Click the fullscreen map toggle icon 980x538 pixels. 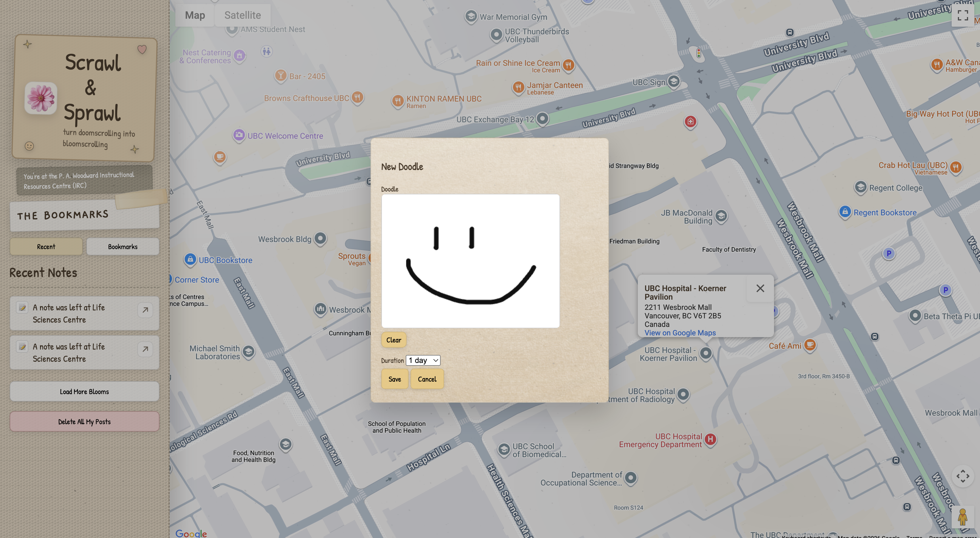pos(962,15)
